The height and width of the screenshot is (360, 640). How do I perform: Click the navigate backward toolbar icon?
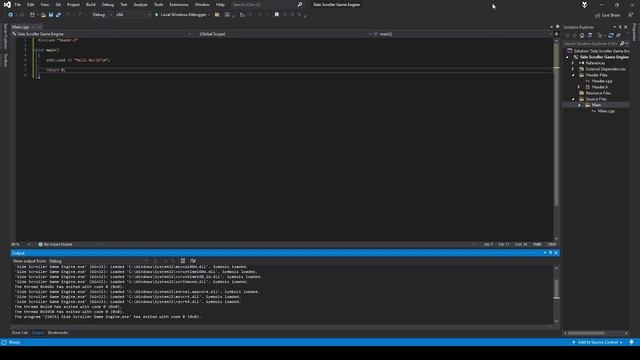tap(10, 15)
